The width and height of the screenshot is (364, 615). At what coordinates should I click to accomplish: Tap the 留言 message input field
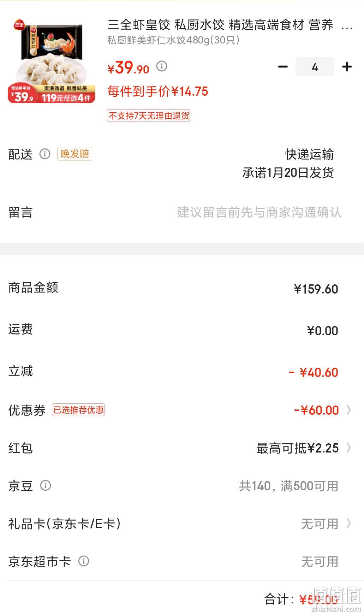click(259, 212)
